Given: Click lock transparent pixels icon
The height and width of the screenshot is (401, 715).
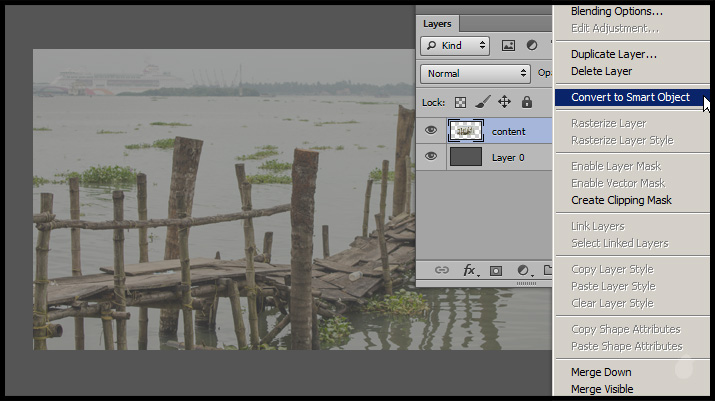Looking at the screenshot, I should (460, 102).
